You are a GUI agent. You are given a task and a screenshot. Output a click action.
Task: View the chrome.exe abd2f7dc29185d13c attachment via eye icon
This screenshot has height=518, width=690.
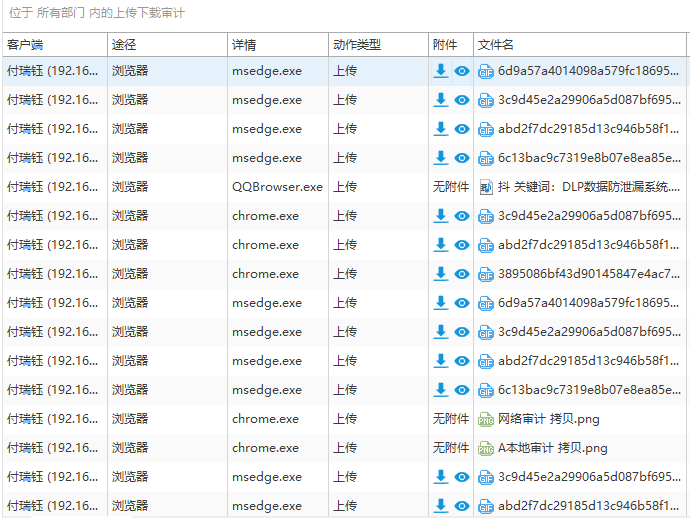[x=462, y=245]
